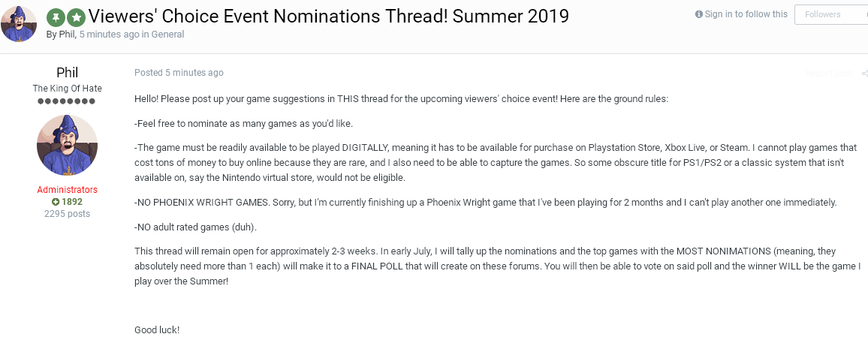Click the green plus reputation icon
The image size is (868, 340).
[56, 202]
